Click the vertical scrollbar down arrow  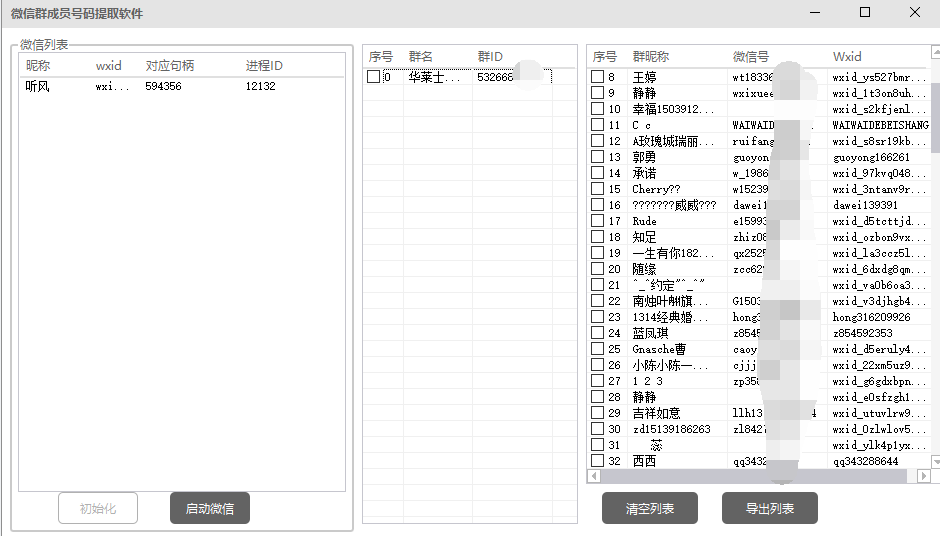[936, 461]
